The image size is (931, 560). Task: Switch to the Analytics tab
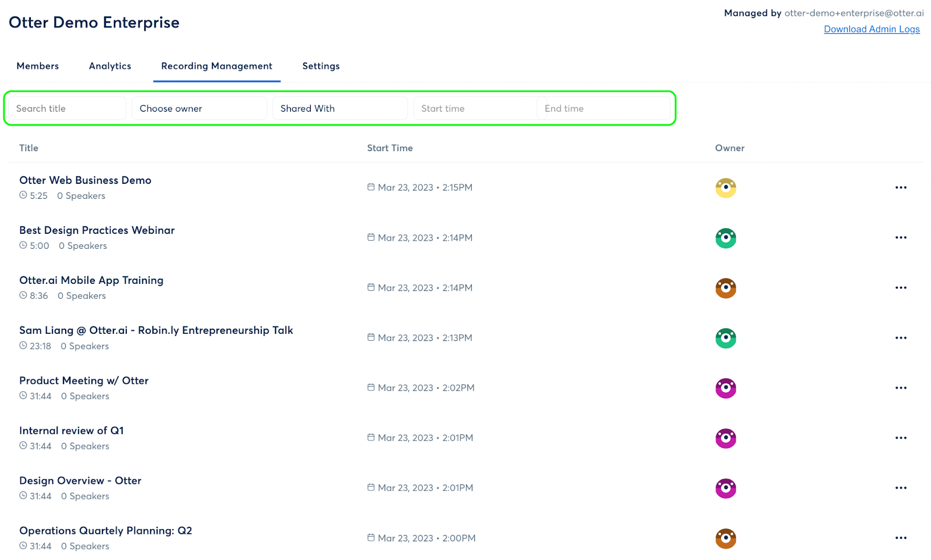(110, 66)
